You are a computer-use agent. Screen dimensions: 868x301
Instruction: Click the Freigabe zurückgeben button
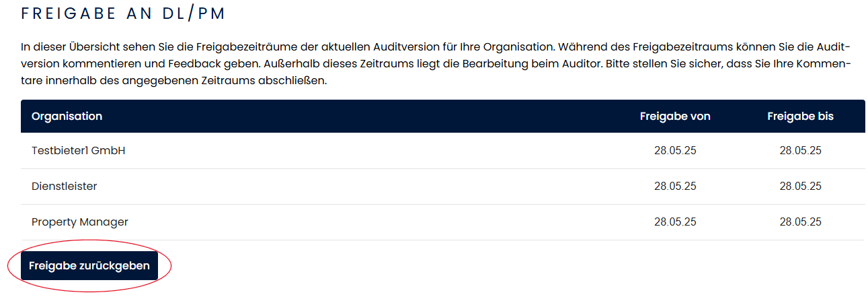(x=89, y=266)
